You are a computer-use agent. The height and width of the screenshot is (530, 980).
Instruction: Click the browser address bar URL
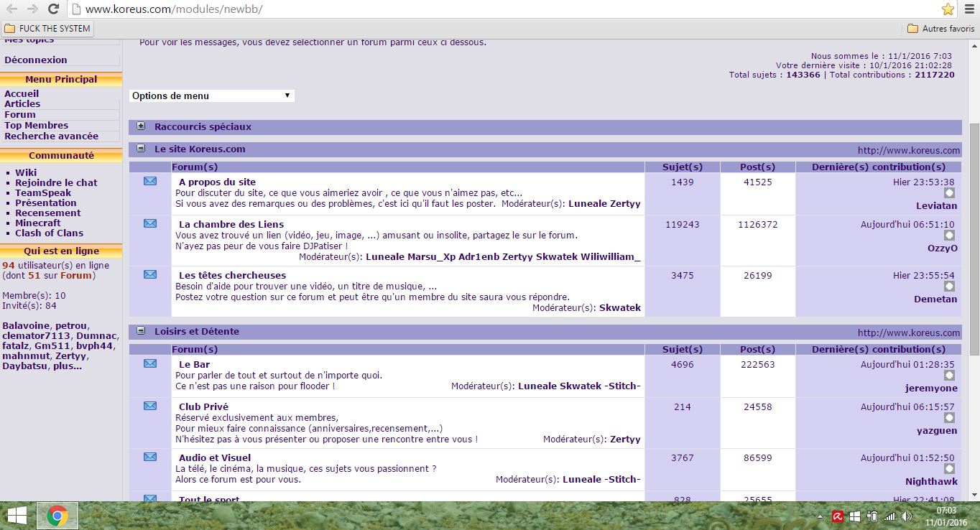click(173, 9)
